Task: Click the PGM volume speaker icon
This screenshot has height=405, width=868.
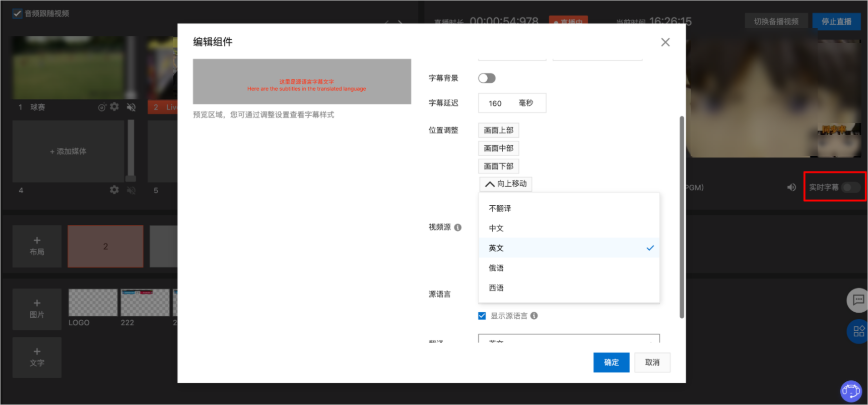Action: (x=791, y=187)
